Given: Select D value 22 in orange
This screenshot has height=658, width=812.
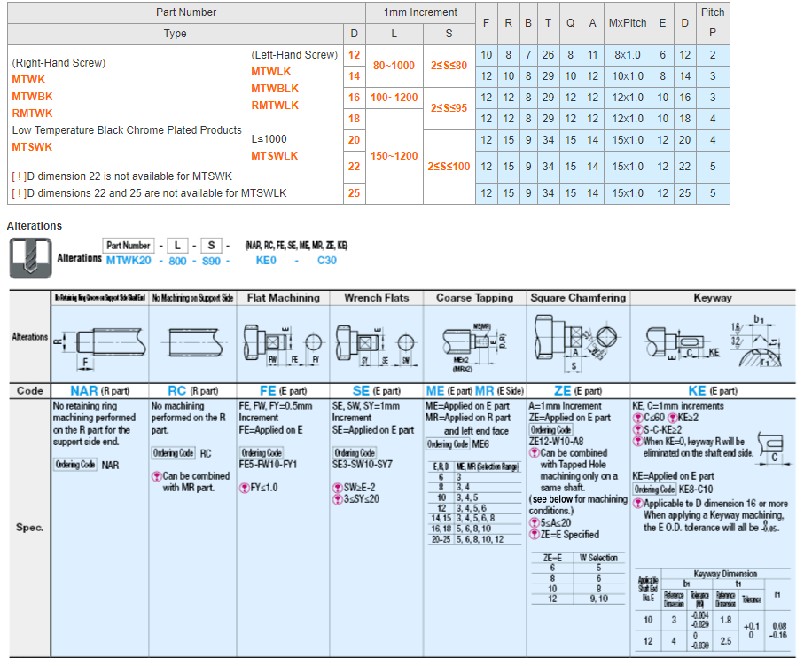Looking at the screenshot, I should pos(355,167).
